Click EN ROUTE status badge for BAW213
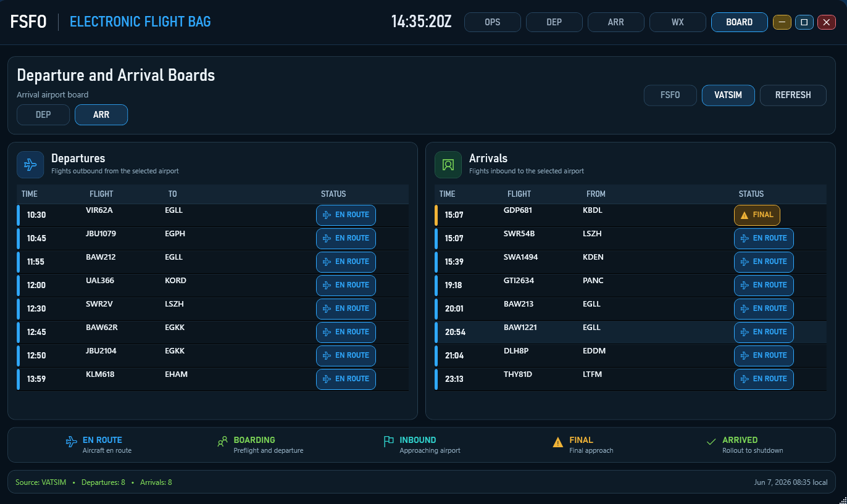Screen dimensions: 847x504 (x=764, y=309)
